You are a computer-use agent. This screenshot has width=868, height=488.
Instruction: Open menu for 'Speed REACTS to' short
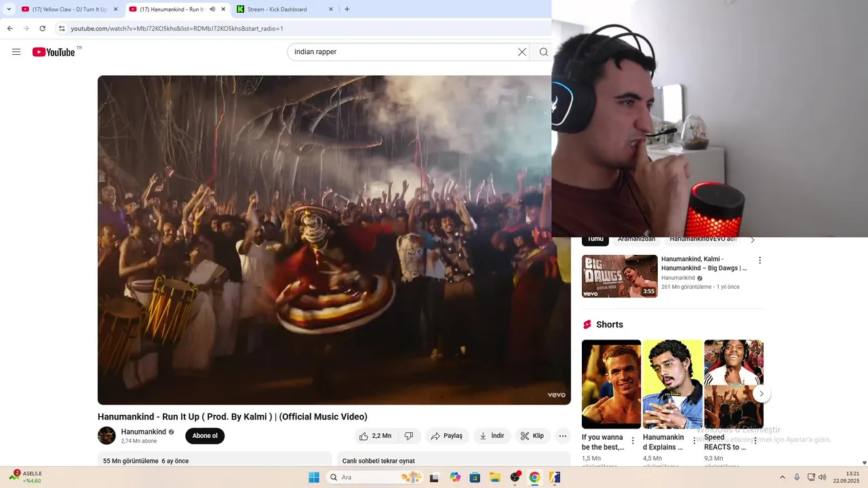coord(755,441)
